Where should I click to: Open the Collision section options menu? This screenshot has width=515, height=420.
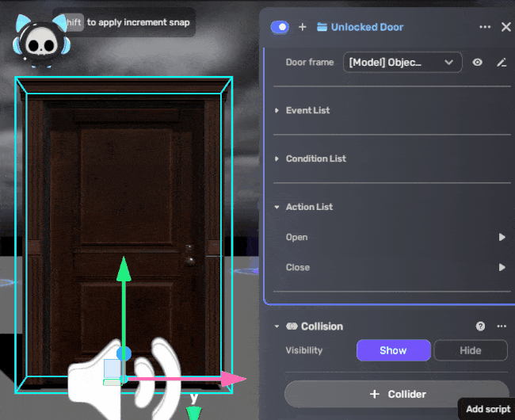[501, 326]
